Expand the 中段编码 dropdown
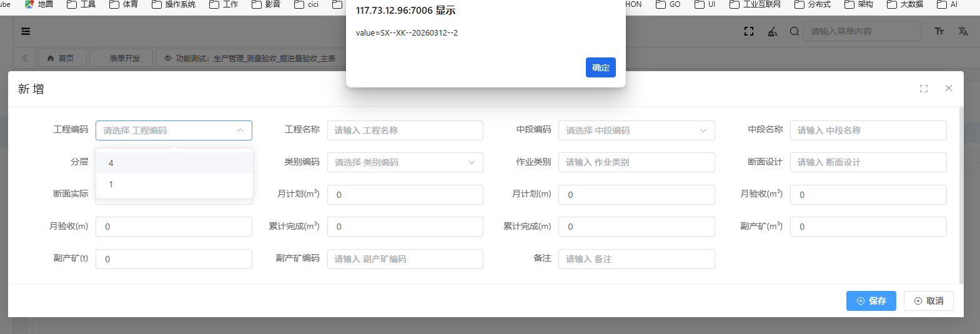Image resolution: width=980 pixels, height=334 pixels. point(636,130)
